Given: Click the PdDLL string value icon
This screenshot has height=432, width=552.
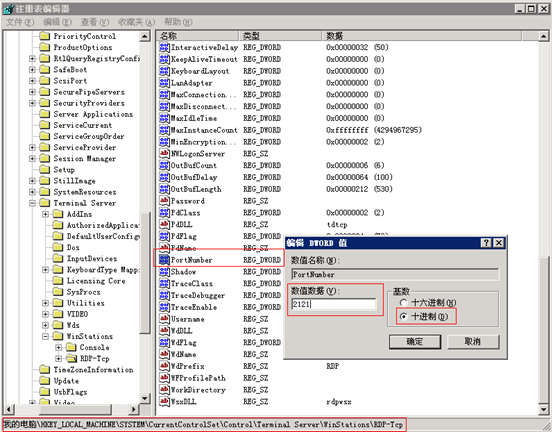Looking at the screenshot, I should coord(164,224).
